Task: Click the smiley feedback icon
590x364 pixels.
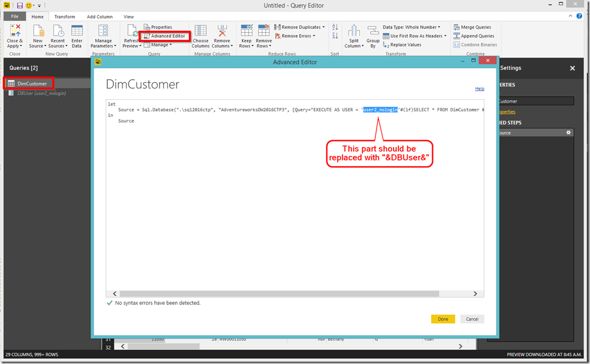Action: pyautogui.click(x=29, y=5)
